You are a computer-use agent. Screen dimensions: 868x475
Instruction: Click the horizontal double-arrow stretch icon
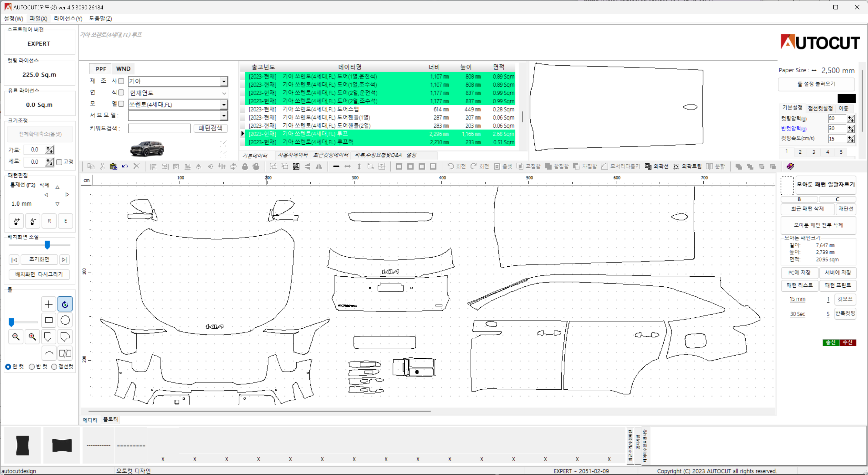(347, 166)
